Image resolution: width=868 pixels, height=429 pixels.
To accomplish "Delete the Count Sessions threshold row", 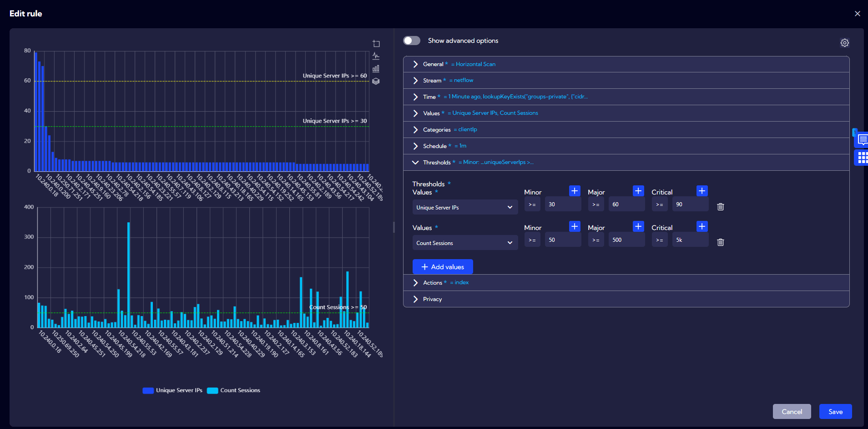I will pyautogui.click(x=720, y=242).
